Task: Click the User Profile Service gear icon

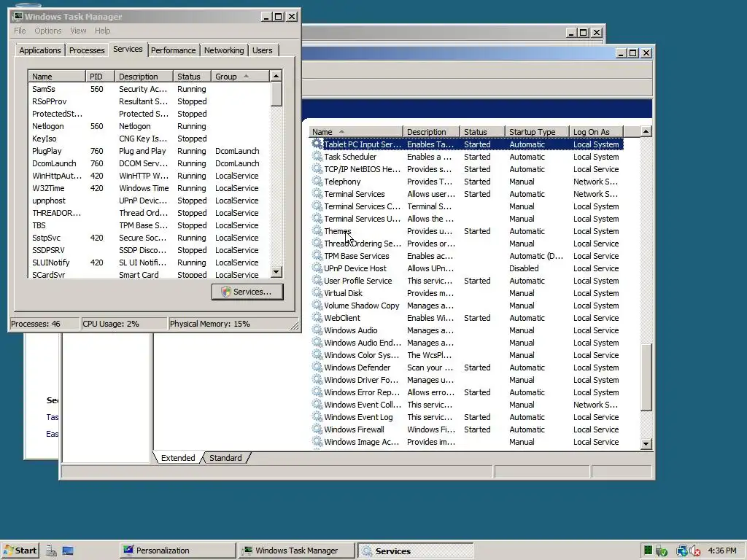Action: (317, 280)
